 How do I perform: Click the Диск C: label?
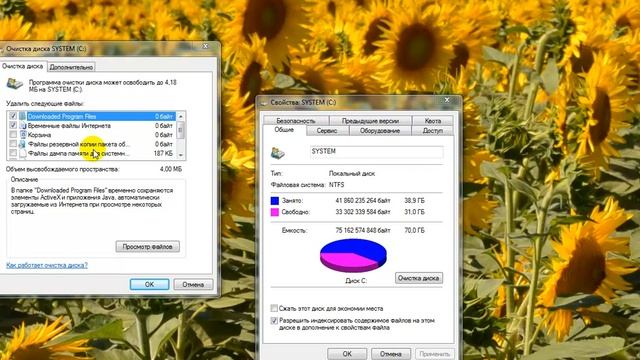tap(356, 281)
